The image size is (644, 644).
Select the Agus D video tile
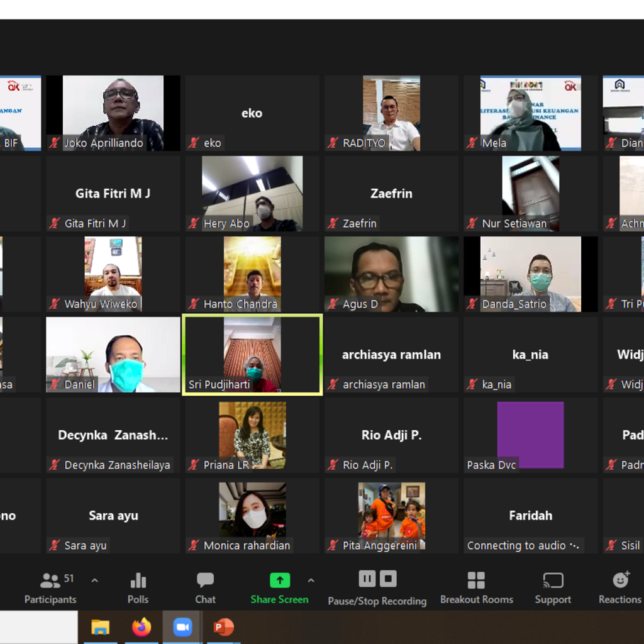pyautogui.click(x=391, y=274)
